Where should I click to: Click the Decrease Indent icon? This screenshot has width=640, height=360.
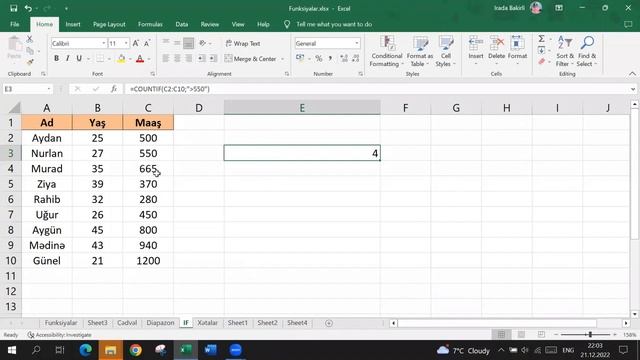point(201,59)
